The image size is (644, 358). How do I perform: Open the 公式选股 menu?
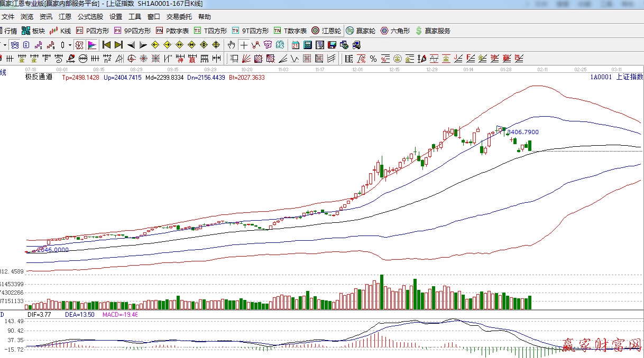pos(90,17)
